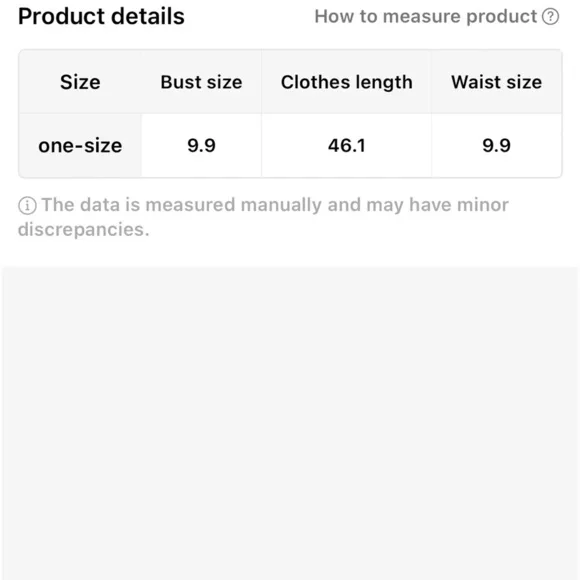The height and width of the screenshot is (580, 580).
Task: Click the word product in help link
Action: (x=501, y=17)
